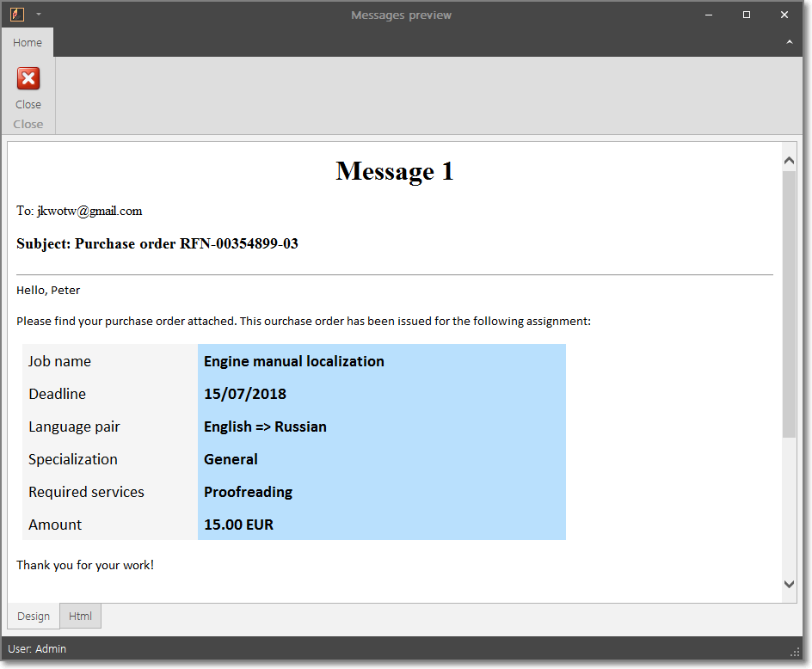Viewport: 812px width, 669px height.
Task: Click the scroll up arrow of message preview
Action: pos(789,161)
